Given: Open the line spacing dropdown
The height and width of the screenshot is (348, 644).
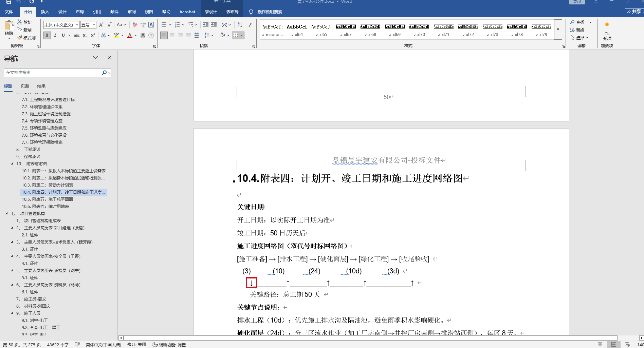Looking at the screenshot, I should pos(209,35).
